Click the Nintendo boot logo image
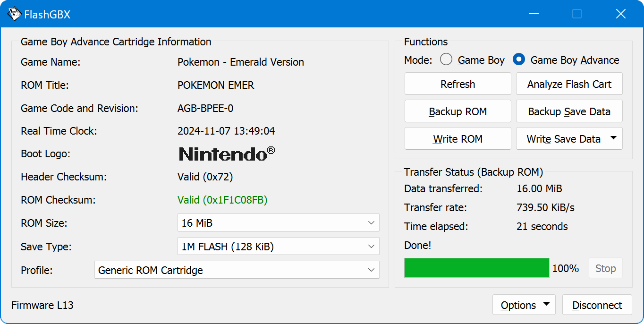This screenshot has height=324, width=644. (227, 154)
